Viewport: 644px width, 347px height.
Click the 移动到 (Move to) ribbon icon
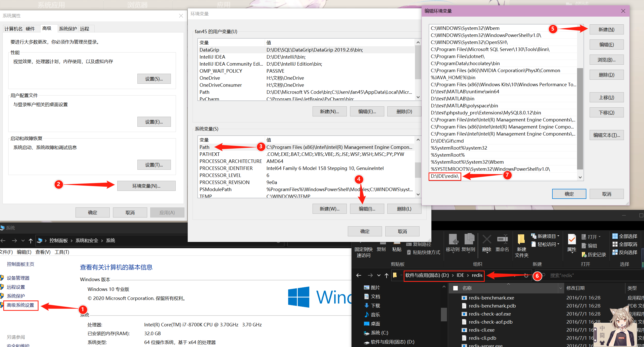453,239
